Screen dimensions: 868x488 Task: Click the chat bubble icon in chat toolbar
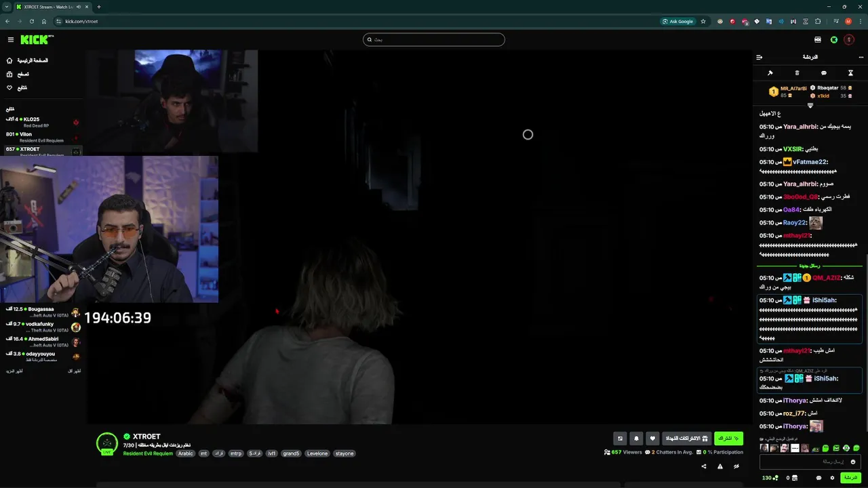click(x=824, y=73)
